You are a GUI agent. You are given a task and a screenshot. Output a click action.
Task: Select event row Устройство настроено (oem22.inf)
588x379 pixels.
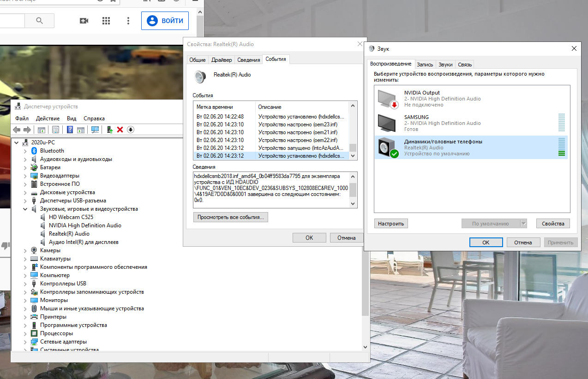(271, 140)
